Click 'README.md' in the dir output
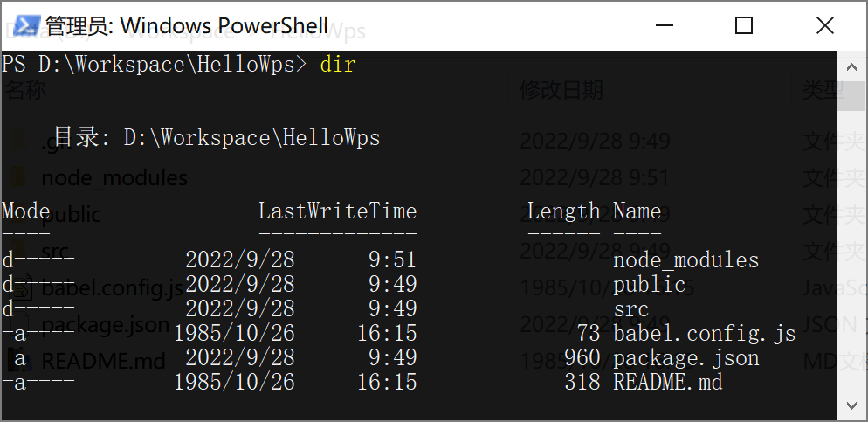Screen dimensions: 868x422 click(x=668, y=382)
